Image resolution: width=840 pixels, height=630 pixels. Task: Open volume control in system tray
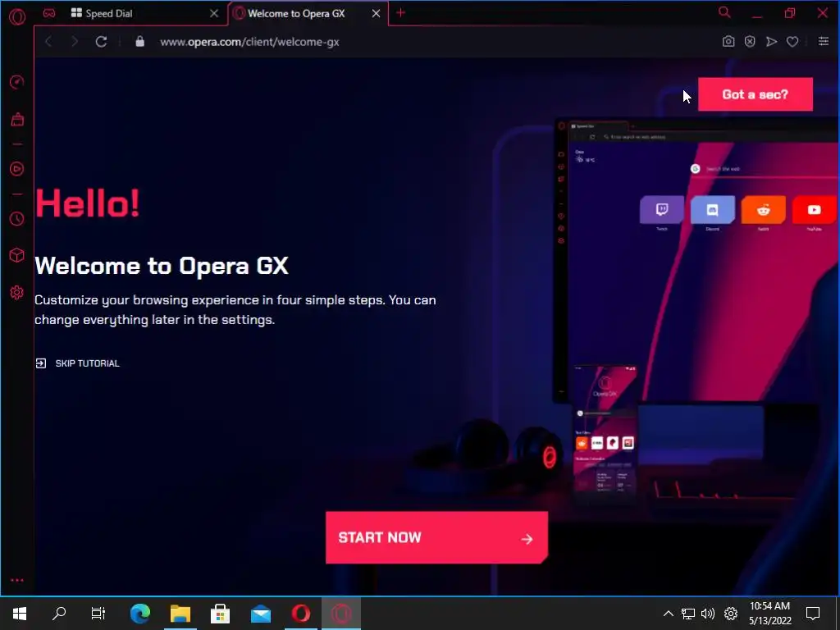(708, 614)
